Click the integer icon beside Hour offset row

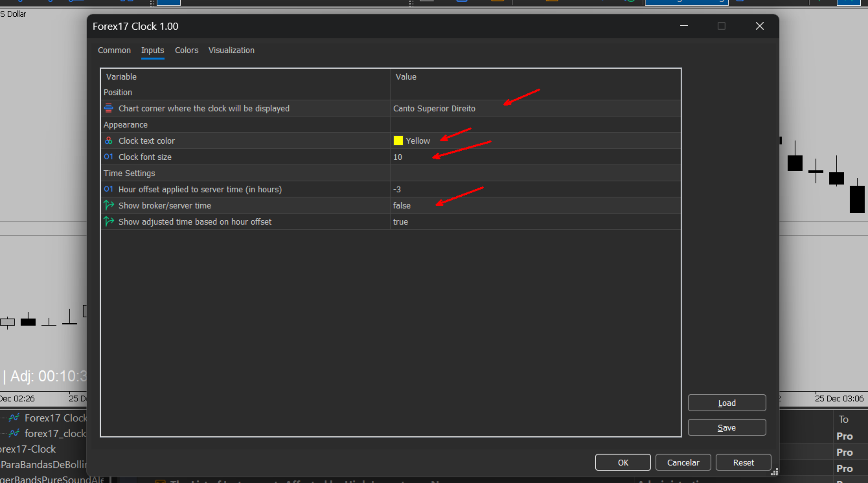[x=108, y=189]
